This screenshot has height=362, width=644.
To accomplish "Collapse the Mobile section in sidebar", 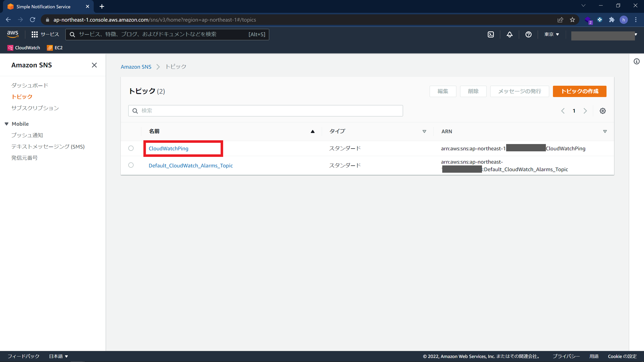I will point(7,124).
